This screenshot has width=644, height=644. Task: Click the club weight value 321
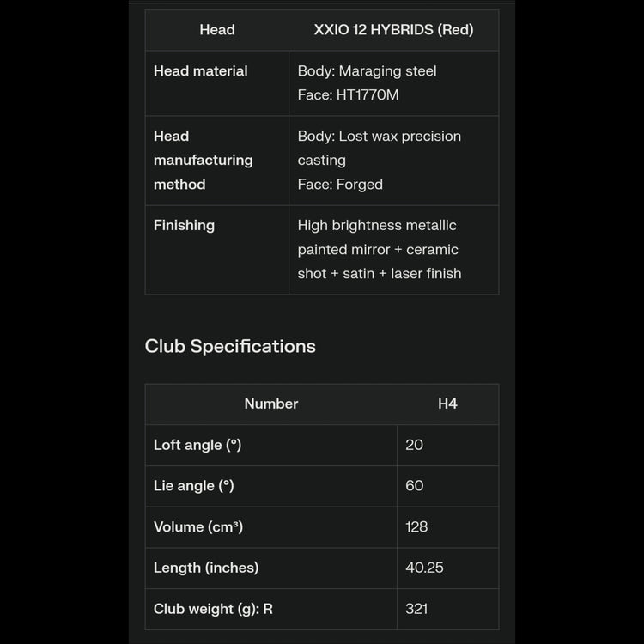click(416, 609)
